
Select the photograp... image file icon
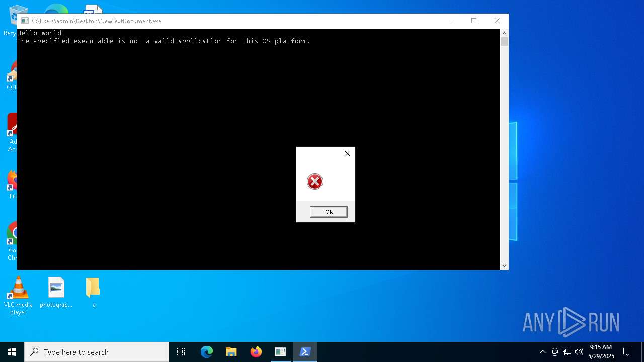coord(56,292)
